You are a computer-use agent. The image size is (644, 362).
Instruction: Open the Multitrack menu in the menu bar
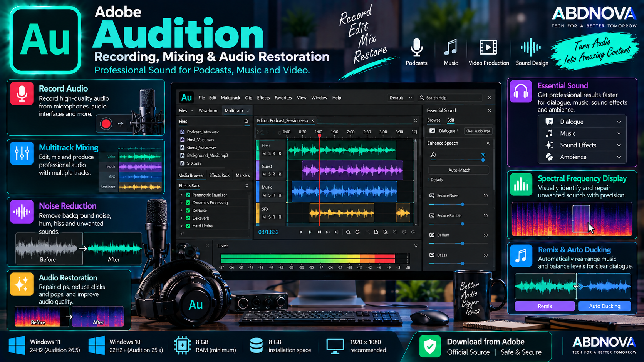tap(230, 98)
